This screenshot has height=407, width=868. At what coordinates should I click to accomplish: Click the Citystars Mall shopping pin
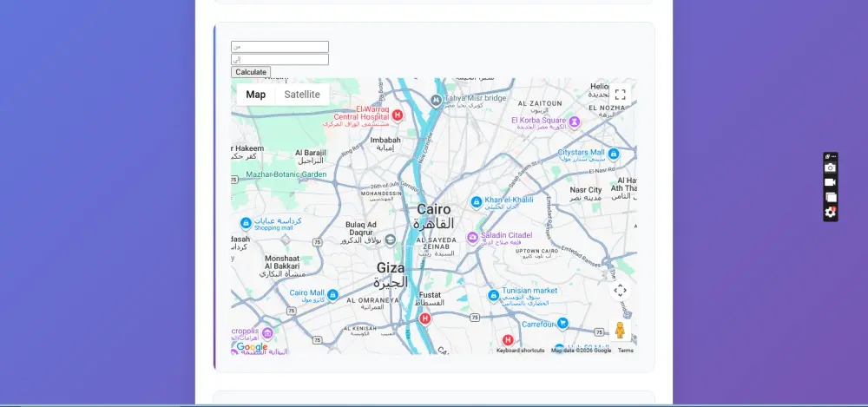[613, 154]
